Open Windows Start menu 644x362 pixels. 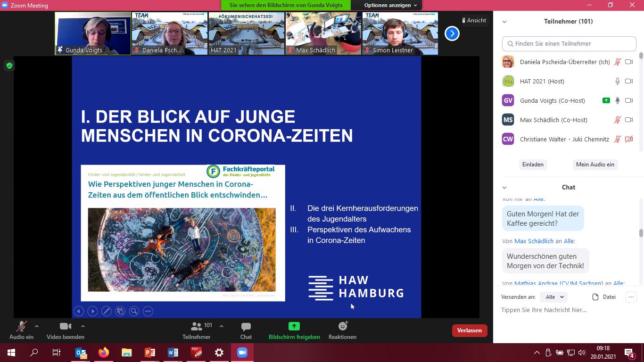11,353
